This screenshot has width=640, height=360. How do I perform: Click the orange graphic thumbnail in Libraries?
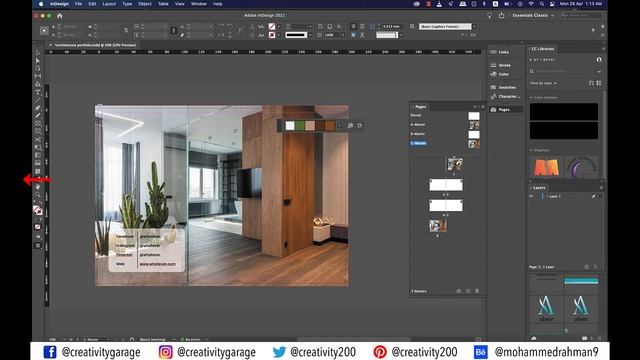546,167
